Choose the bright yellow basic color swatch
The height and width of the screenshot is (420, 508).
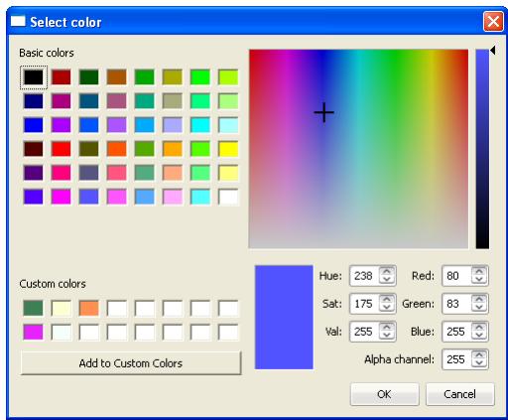pos(228,149)
